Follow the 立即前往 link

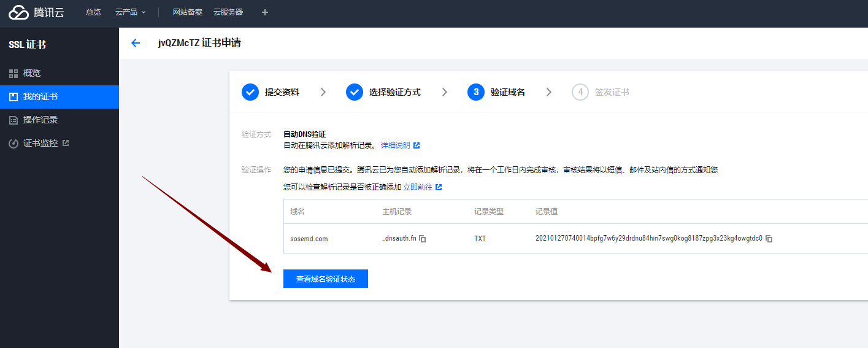click(418, 187)
